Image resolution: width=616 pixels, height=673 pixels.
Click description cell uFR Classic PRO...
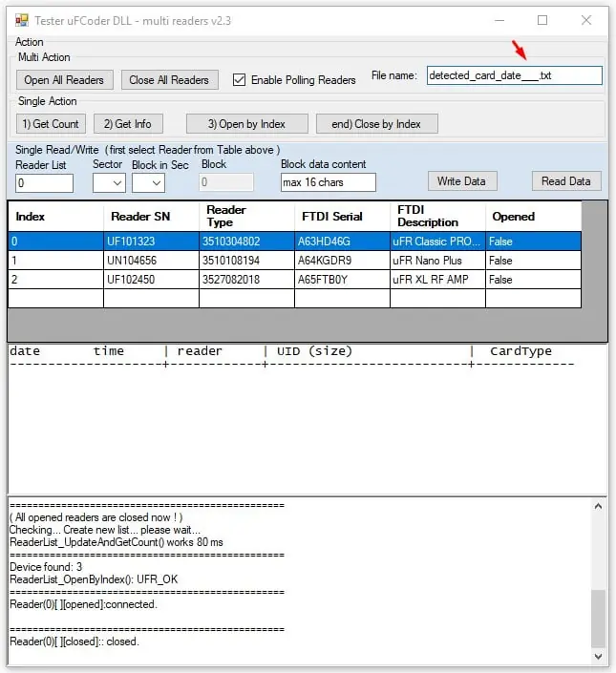(437, 242)
